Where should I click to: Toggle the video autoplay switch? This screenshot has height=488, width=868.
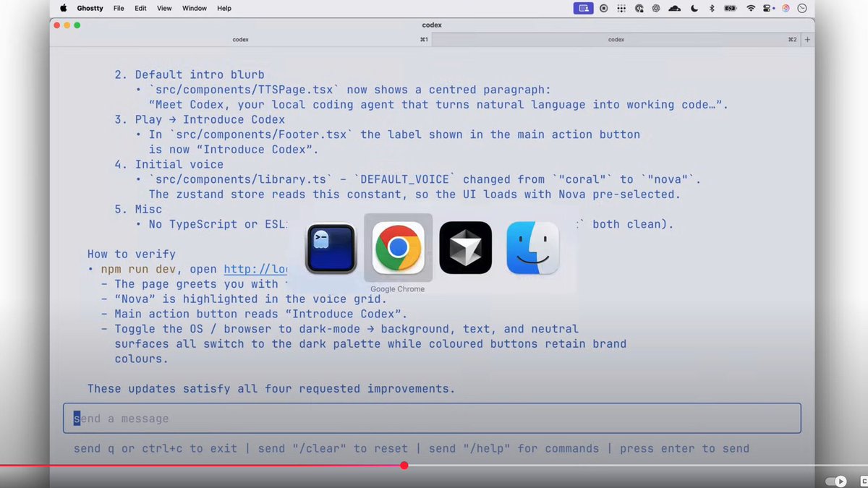[x=836, y=481]
